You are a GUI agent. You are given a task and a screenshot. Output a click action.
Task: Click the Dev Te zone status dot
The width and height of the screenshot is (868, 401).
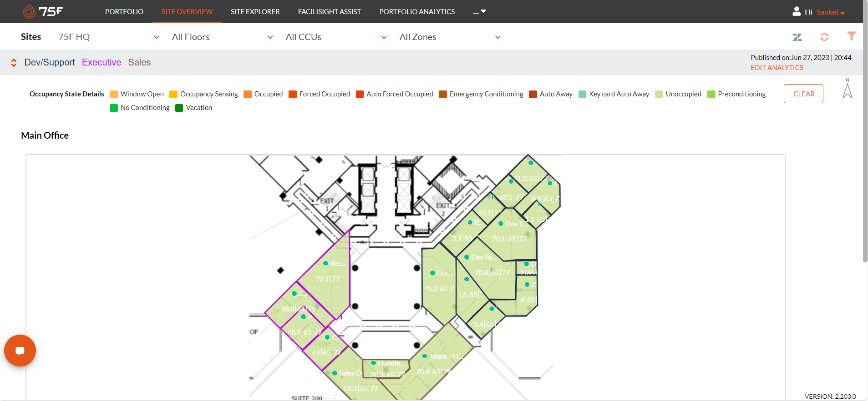pyautogui.click(x=467, y=257)
